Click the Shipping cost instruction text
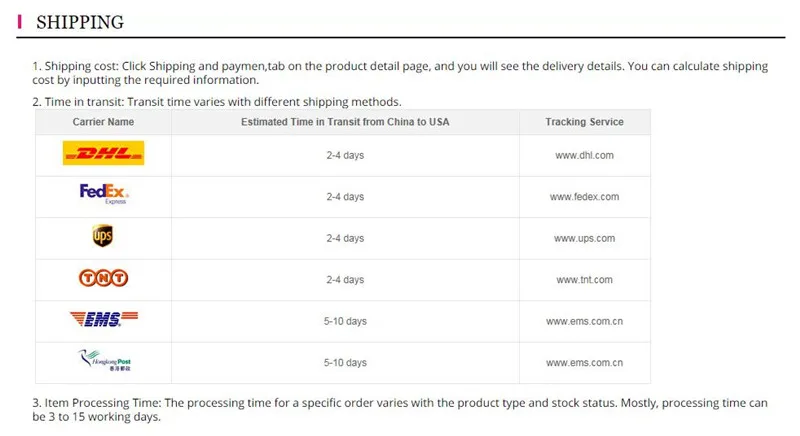Image resolution: width=800 pixels, height=436 pixels. coord(400,73)
